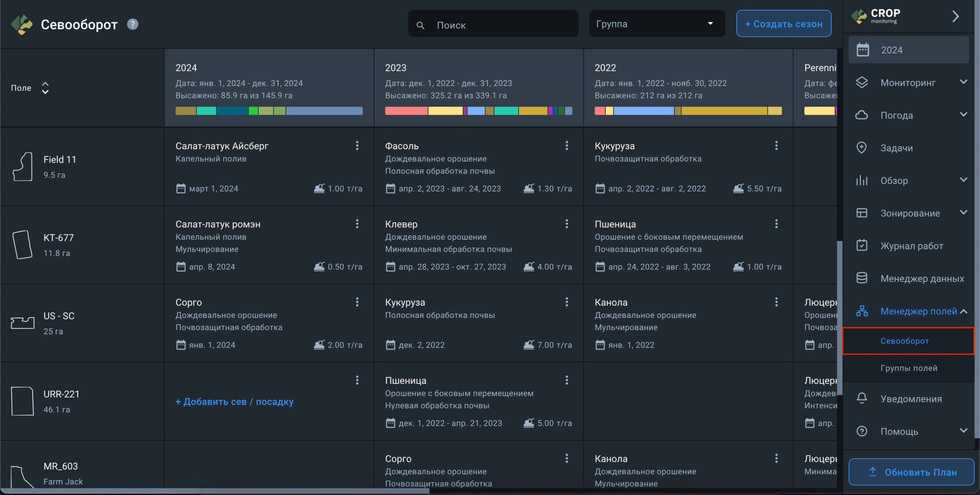Click the Field 11 shape thumbnail

pyautogui.click(x=22, y=166)
